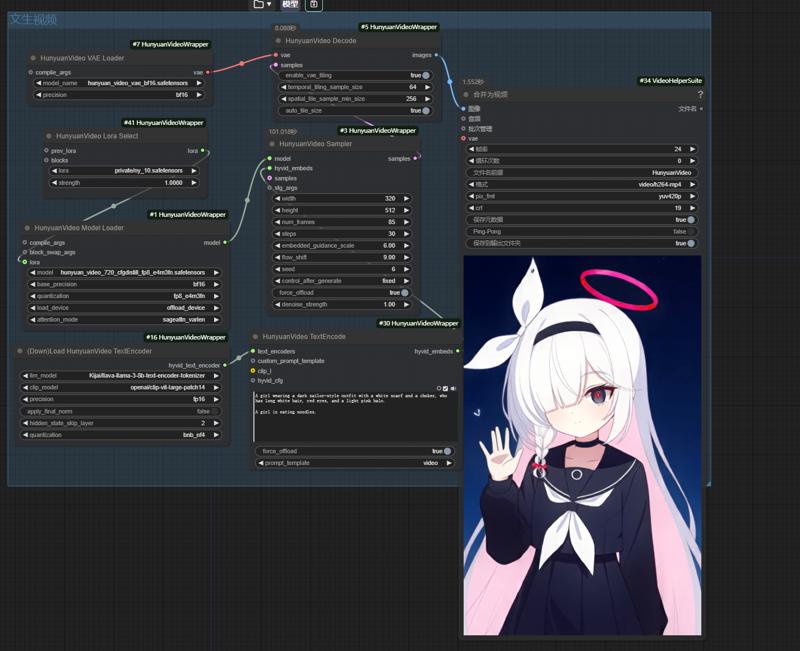Click the #34 VideoHelperSuite badge

670,81
